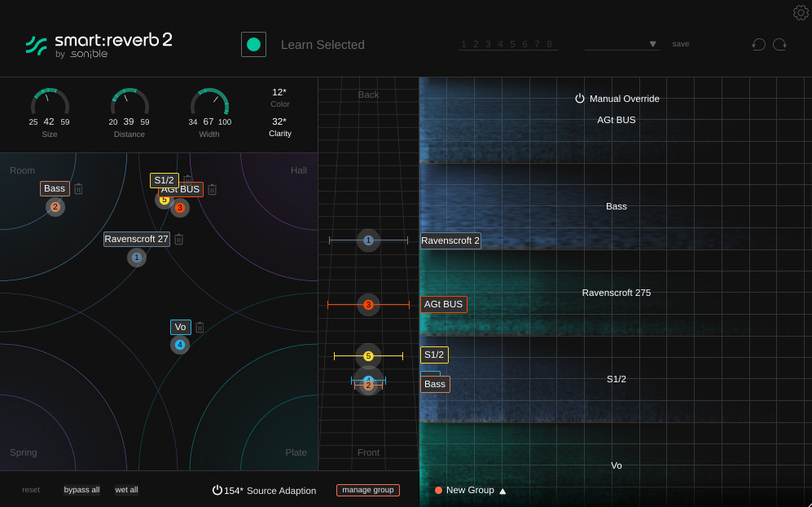Delete the Bass instance via its trash icon
The image size is (812, 507).
(78, 189)
